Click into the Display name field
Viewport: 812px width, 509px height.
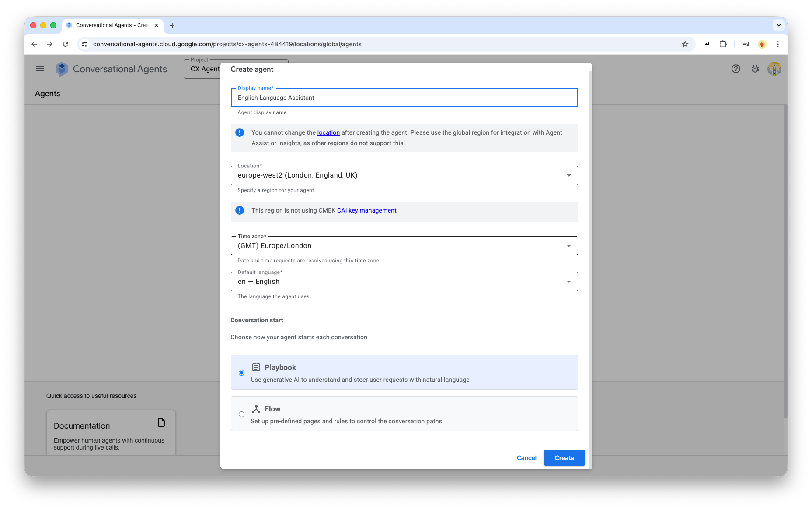[404, 98]
